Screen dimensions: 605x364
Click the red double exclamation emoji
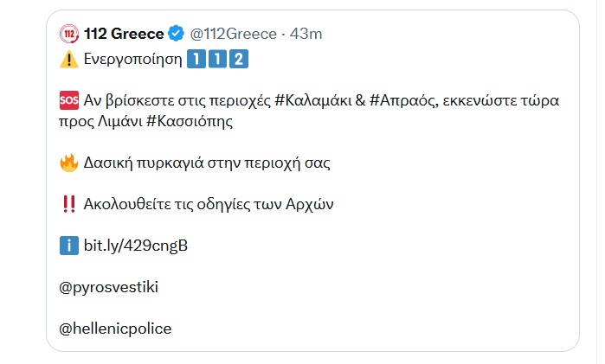tap(69, 204)
